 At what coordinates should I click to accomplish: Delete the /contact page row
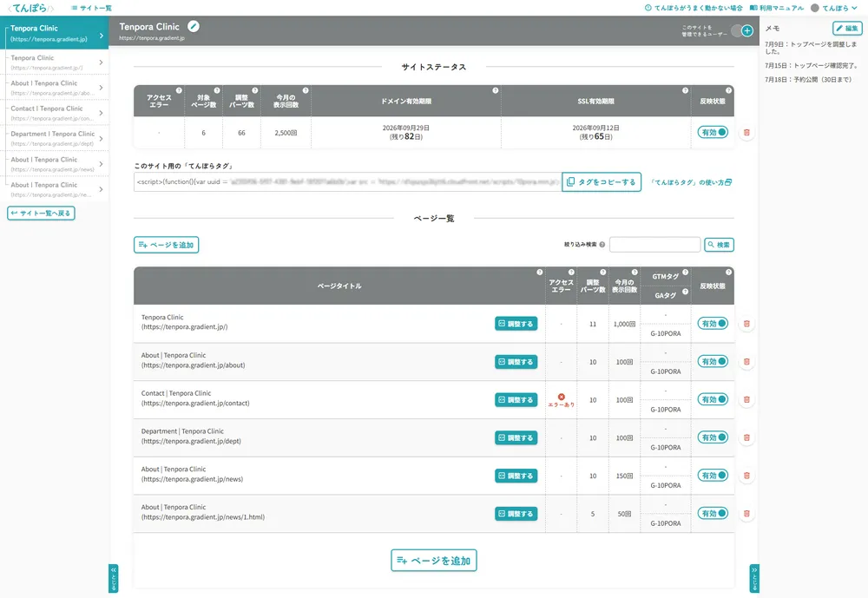746,400
